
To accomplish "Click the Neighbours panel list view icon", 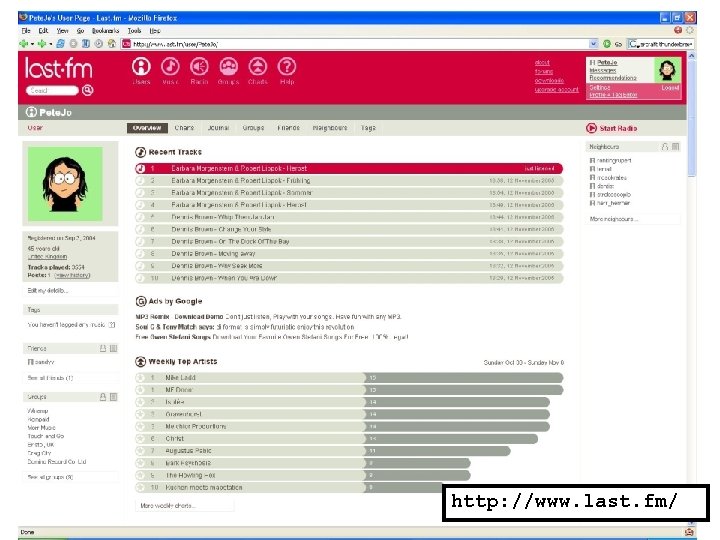I will point(675,146).
